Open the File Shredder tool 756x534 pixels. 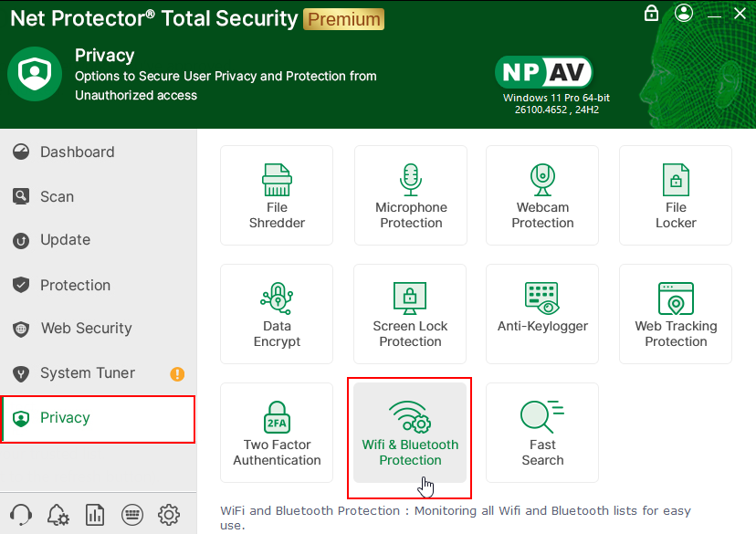tap(277, 195)
